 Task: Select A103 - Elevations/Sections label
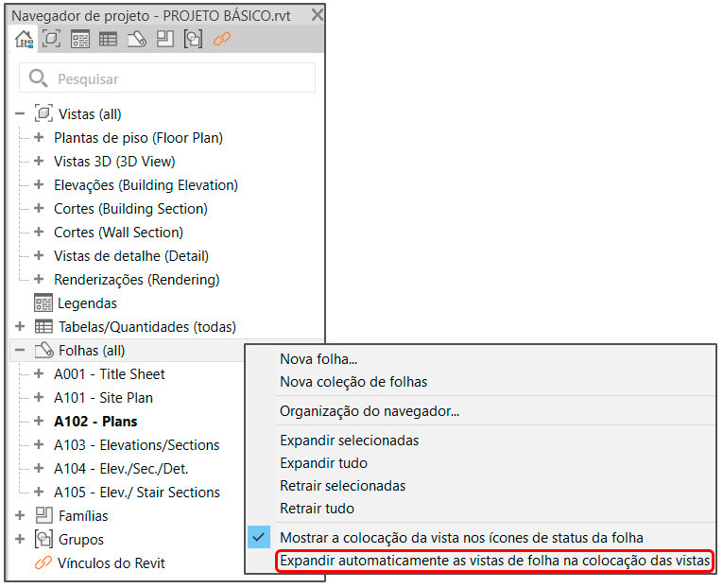click(x=137, y=445)
